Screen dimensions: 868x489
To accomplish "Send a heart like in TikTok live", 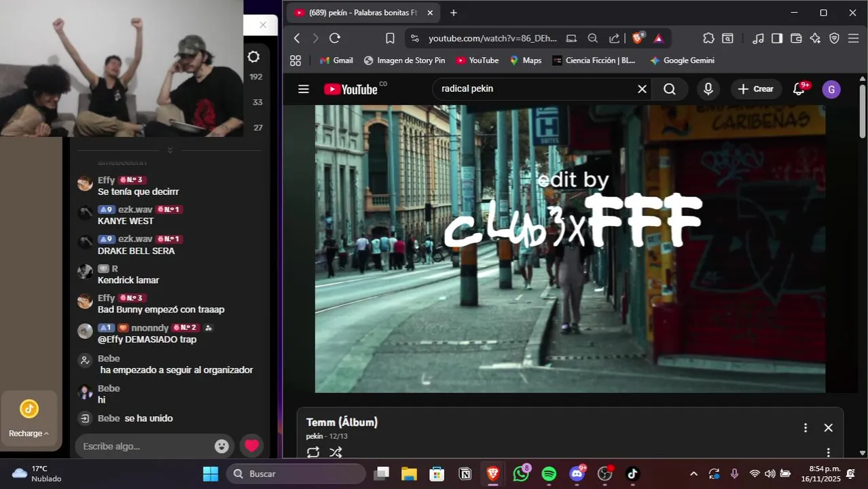I will [x=252, y=446].
